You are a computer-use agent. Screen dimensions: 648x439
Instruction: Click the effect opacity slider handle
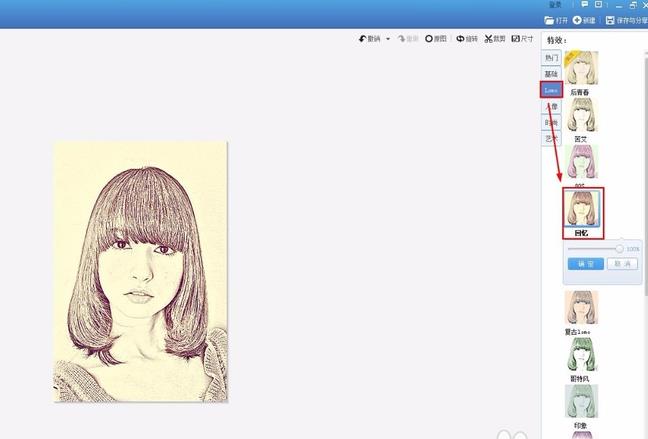coord(620,248)
